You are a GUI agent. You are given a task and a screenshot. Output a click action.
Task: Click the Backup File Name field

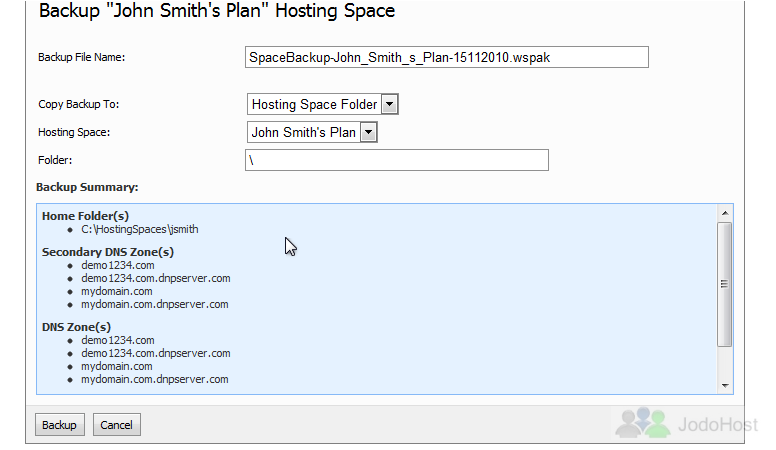click(x=447, y=57)
